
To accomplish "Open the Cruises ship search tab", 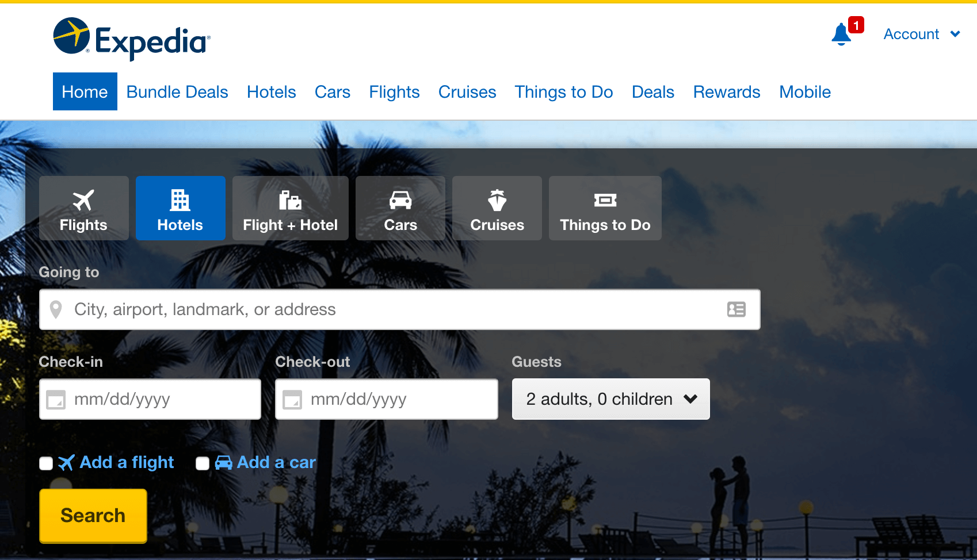I will click(x=497, y=208).
